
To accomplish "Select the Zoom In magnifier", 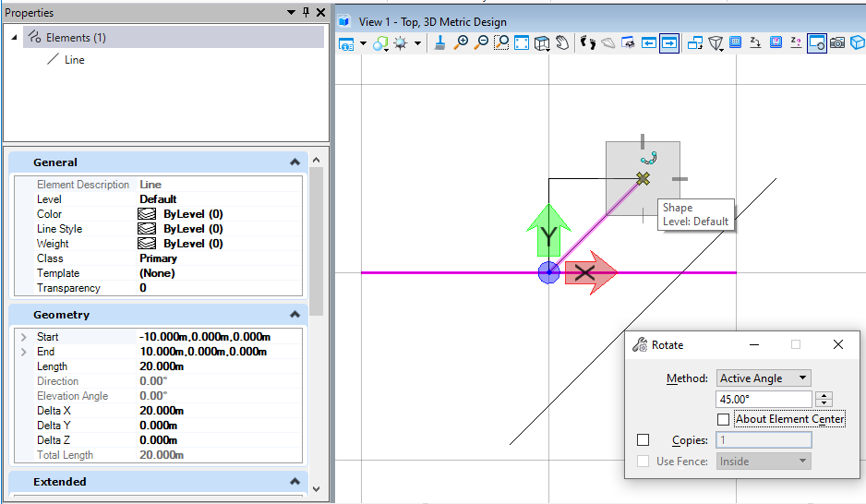I will pyautogui.click(x=461, y=43).
